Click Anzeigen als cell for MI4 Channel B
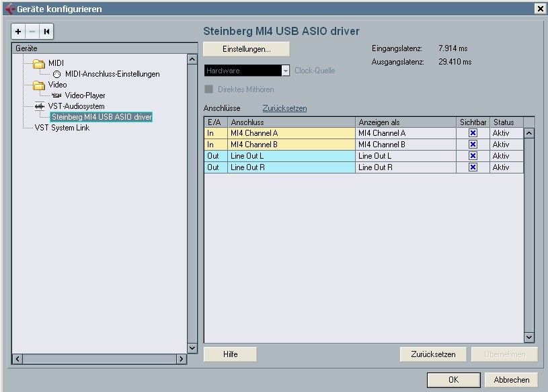This screenshot has width=548, height=392. pos(405,145)
